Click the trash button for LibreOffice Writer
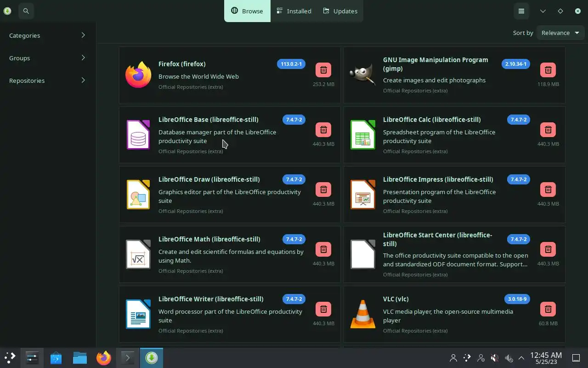588x368 pixels. point(323,309)
